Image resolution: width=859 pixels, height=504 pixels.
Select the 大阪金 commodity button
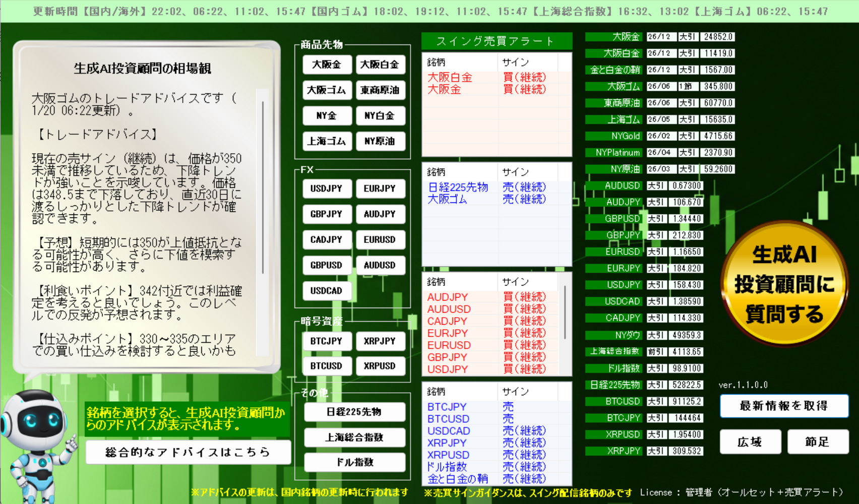(x=327, y=65)
